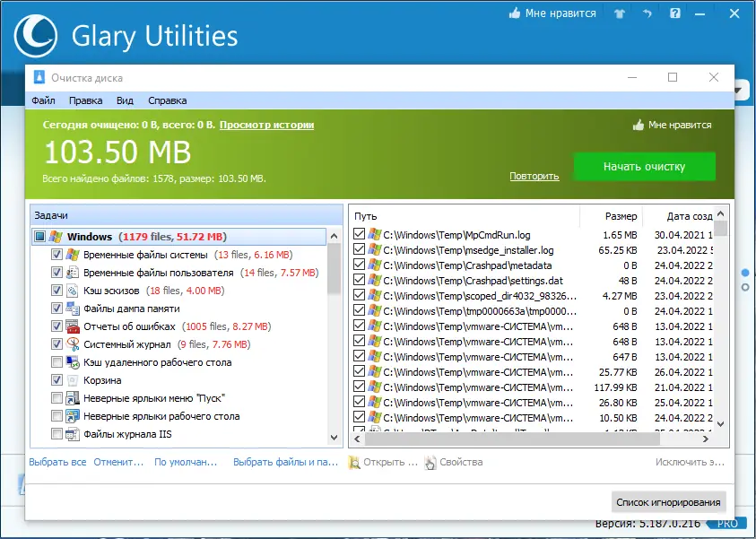The width and height of the screenshot is (756, 539).
Task: Open the Вид menu
Action: tap(125, 100)
